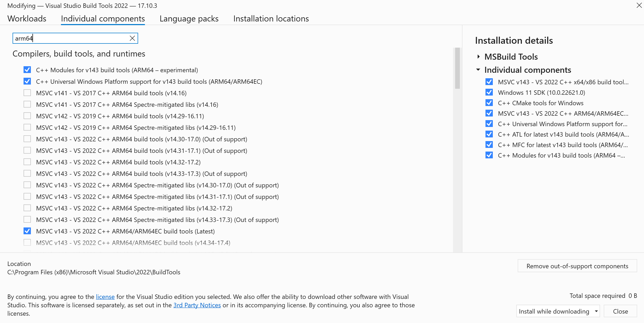This screenshot has width=644, height=323.
Task: Select the Individual components tab
Action: pyautogui.click(x=103, y=19)
